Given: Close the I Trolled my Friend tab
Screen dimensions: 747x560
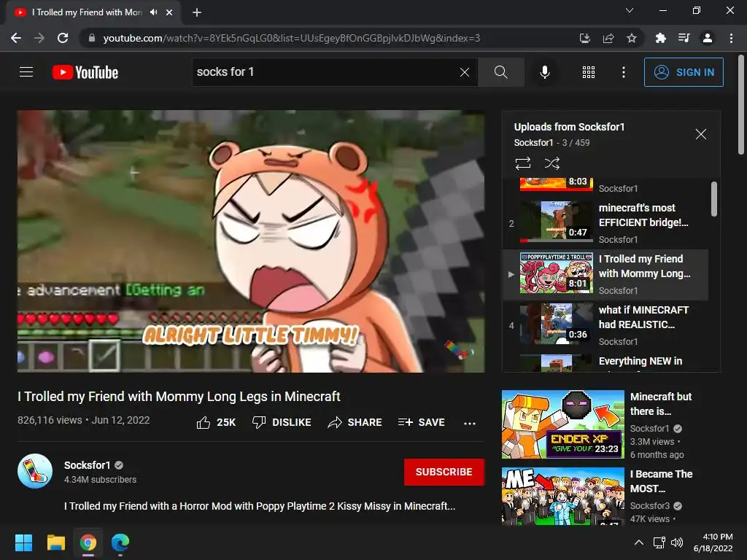Looking at the screenshot, I should pyautogui.click(x=169, y=12).
